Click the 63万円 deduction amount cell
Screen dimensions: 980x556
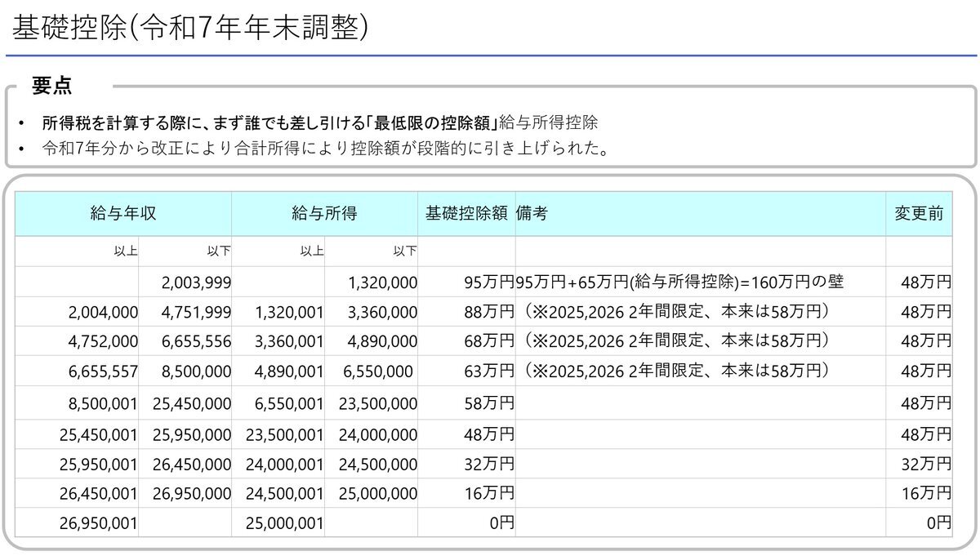pyautogui.click(x=489, y=371)
